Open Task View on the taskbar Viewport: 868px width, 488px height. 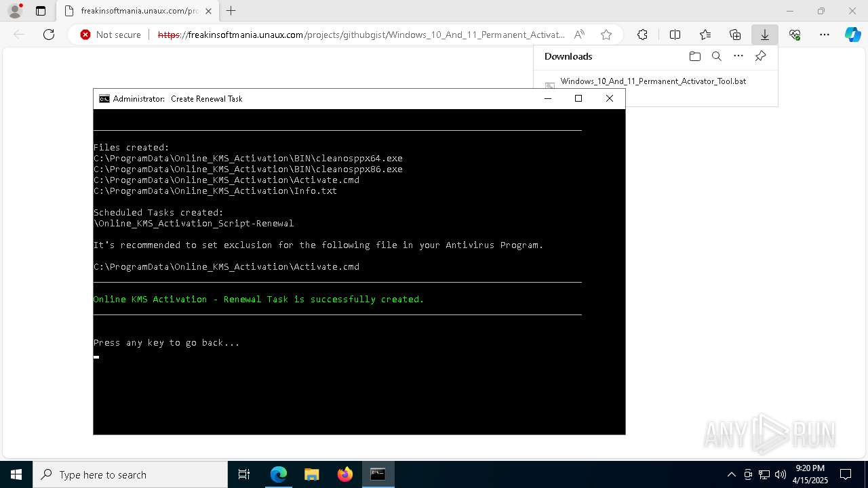pyautogui.click(x=244, y=474)
